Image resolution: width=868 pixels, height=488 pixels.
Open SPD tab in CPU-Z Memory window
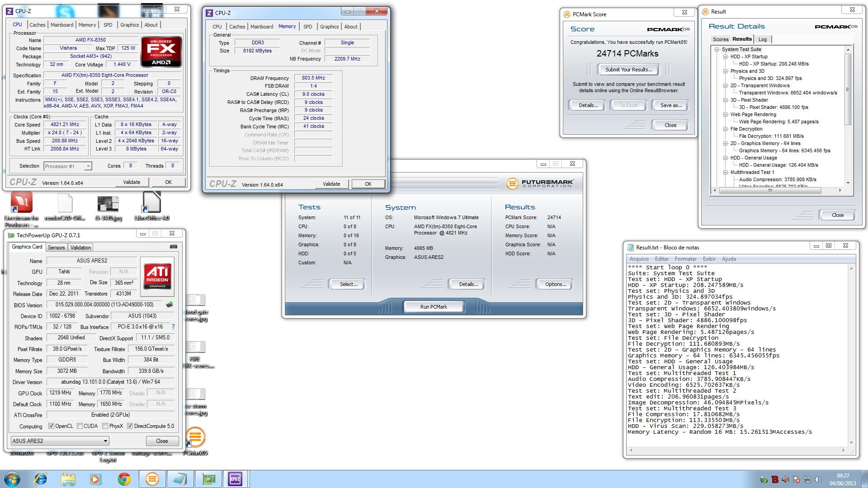point(307,27)
